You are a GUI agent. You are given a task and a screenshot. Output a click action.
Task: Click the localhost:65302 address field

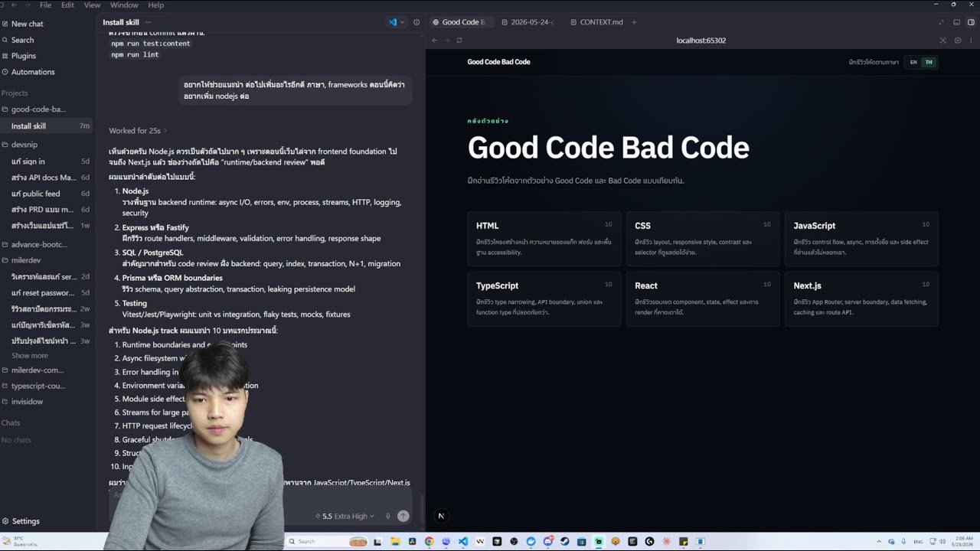coord(701,41)
